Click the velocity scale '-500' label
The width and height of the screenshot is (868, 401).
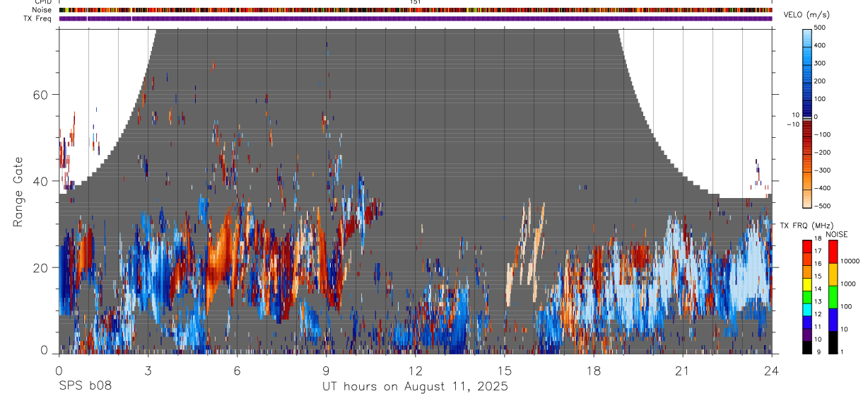pyautogui.click(x=823, y=206)
